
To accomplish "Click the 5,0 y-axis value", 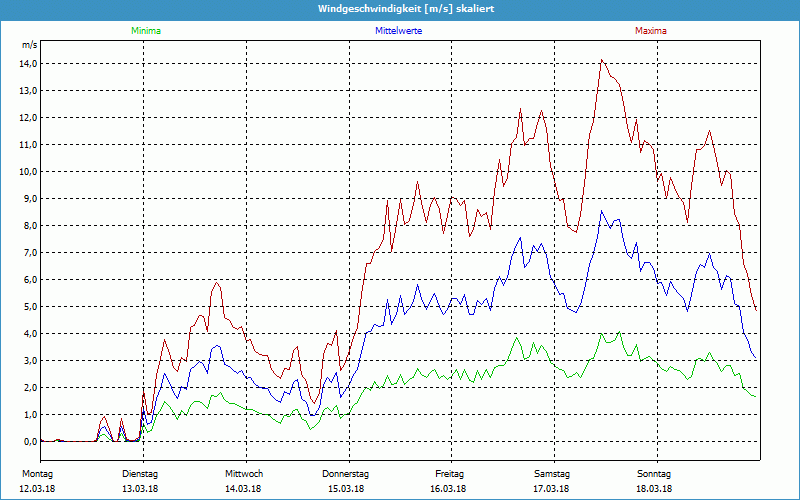I will (x=30, y=307).
